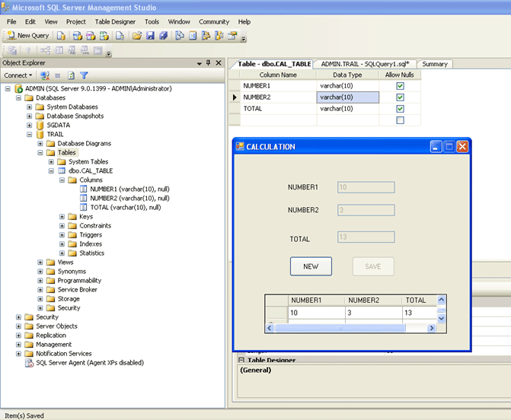Expand the Keys folder
The width and height of the screenshot is (511, 420).
point(62,217)
